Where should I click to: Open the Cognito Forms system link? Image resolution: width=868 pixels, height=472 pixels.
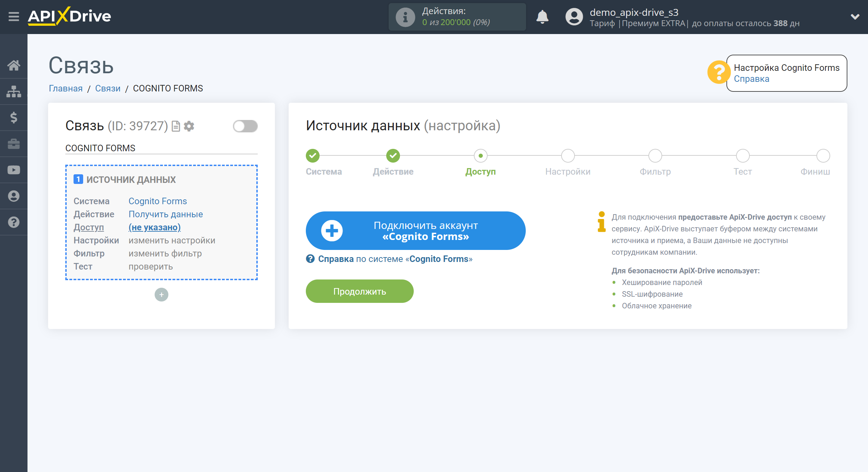158,201
